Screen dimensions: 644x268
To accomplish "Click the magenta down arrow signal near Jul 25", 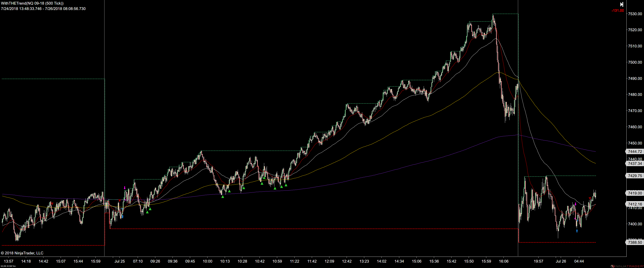I will (125, 188).
